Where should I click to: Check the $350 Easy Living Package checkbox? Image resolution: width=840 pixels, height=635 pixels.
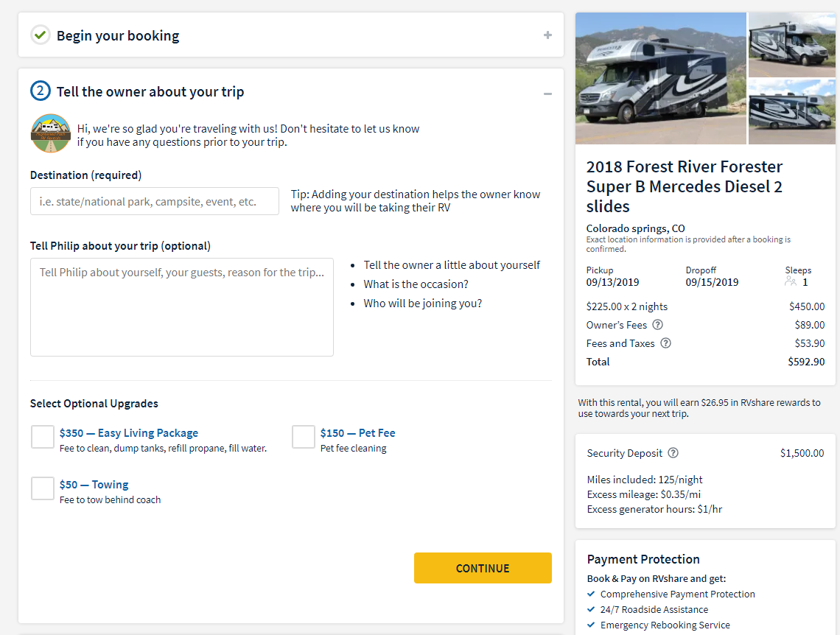pyautogui.click(x=42, y=437)
